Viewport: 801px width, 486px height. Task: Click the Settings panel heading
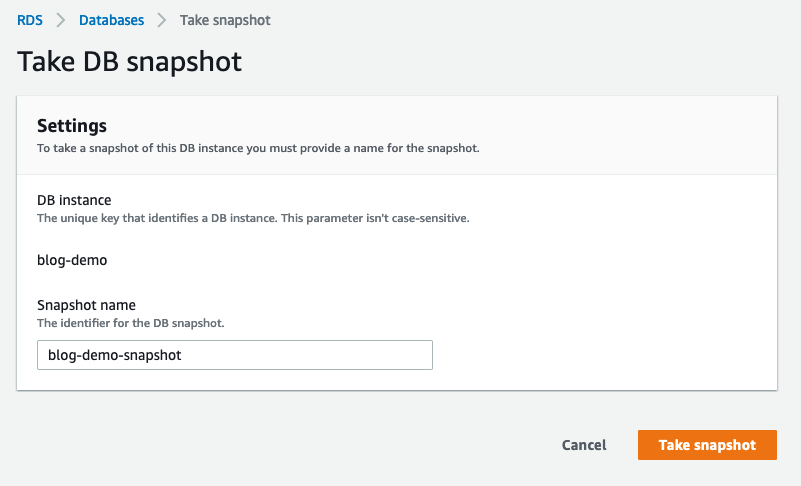72,126
